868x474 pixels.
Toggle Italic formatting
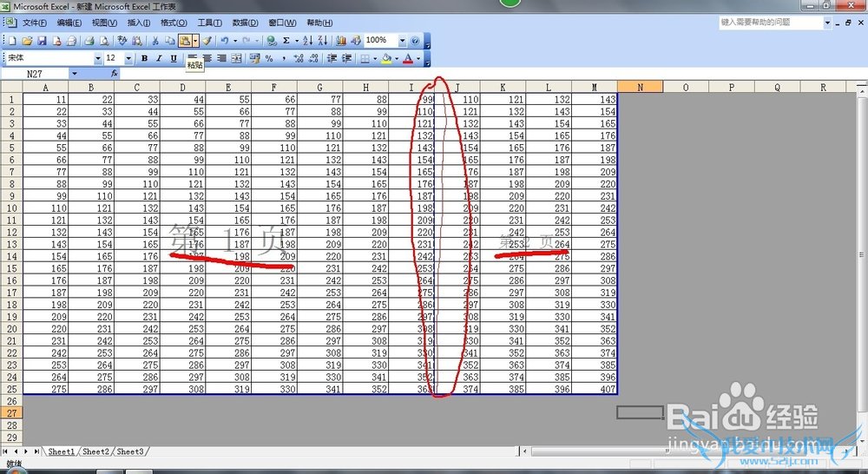pyautogui.click(x=160, y=59)
